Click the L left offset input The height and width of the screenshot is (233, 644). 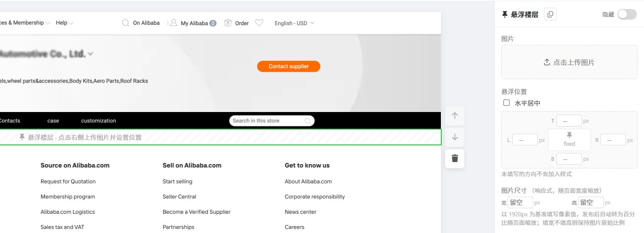pyautogui.click(x=525, y=140)
